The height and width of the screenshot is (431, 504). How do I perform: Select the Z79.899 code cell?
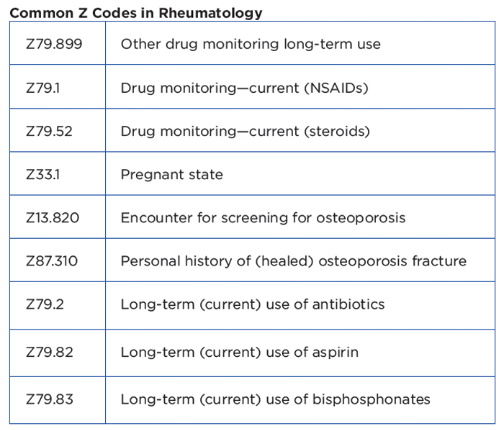(54, 45)
